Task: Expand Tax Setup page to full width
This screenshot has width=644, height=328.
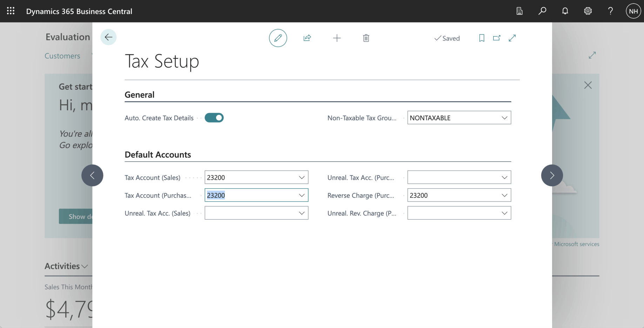Action: pos(512,38)
